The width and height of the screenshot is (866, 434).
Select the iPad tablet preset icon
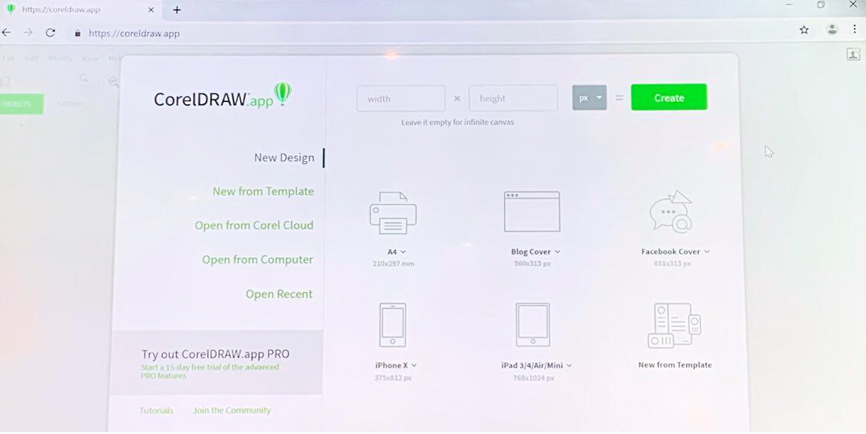coord(532,325)
